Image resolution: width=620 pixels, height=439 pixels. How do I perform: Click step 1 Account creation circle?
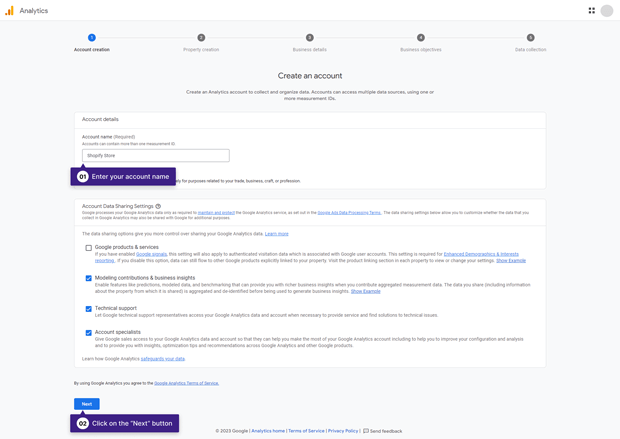92,38
